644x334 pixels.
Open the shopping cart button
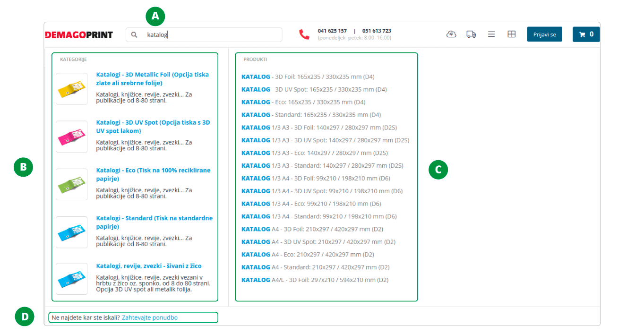point(586,34)
